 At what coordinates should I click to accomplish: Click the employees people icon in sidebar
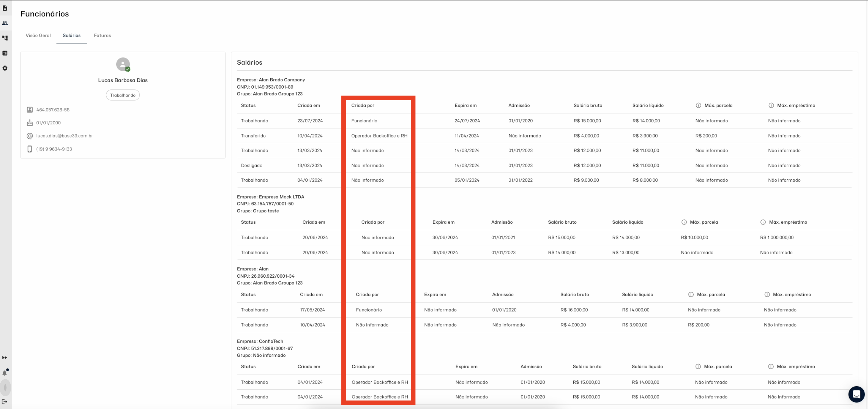(5, 23)
